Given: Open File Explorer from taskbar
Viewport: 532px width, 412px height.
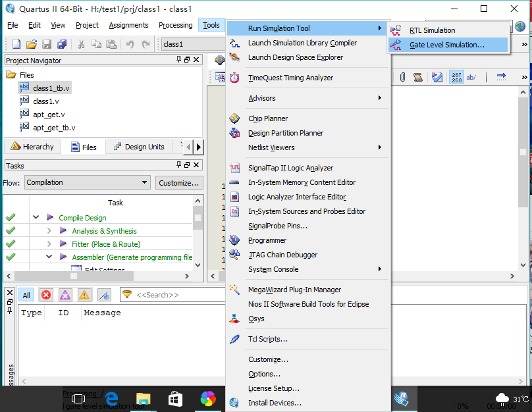Looking at the screenshot, I should coord(143,399).
